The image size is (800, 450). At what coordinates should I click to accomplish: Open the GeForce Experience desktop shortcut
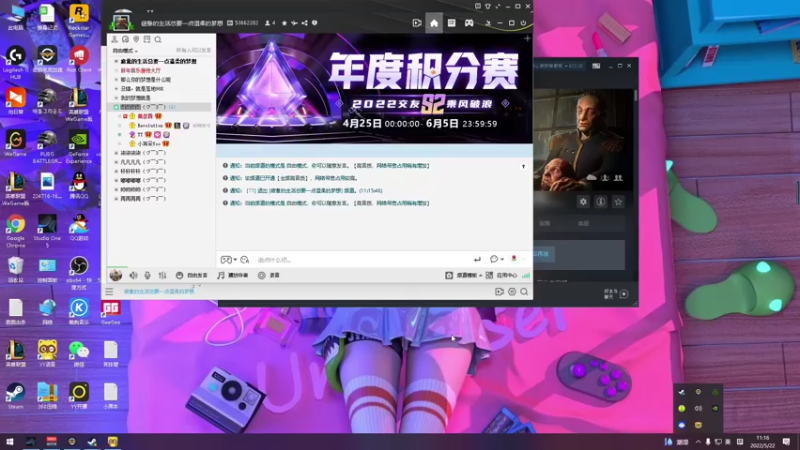[79, 148]
